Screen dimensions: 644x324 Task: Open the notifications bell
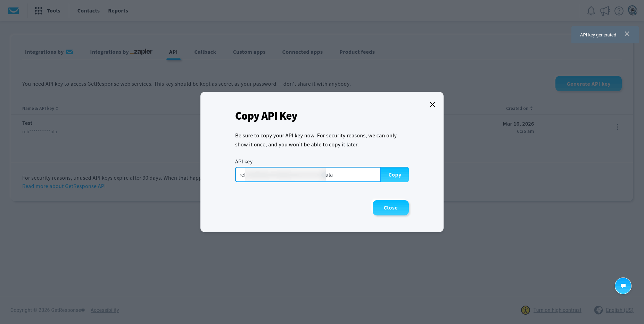(x=591, y=11)
